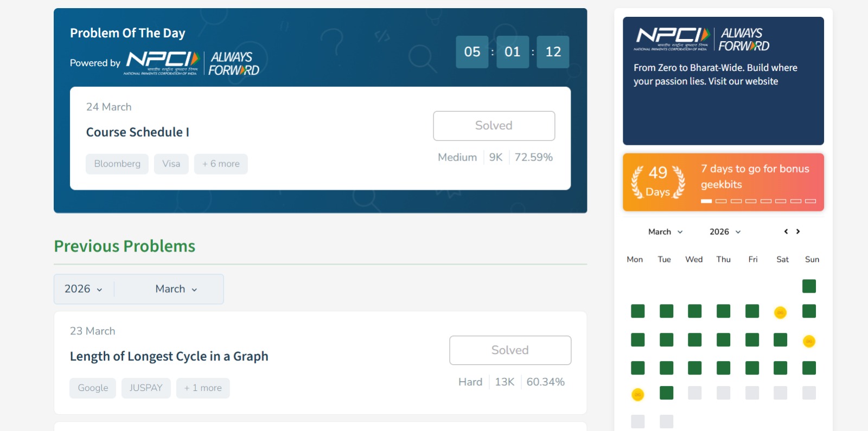Viewport: 868px width, 431px height.
Task: Click the Medium difficulty label
Action: tap(457, 157)
